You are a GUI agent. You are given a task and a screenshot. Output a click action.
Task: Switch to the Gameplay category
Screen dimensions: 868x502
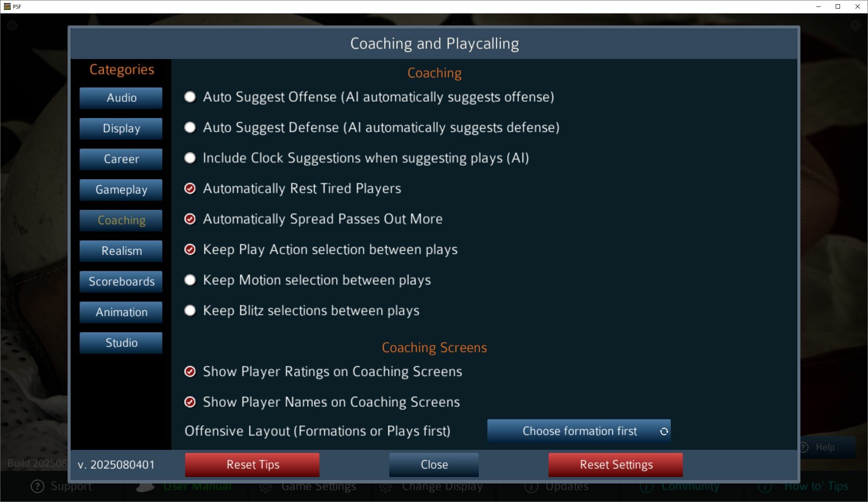(121, 190)
